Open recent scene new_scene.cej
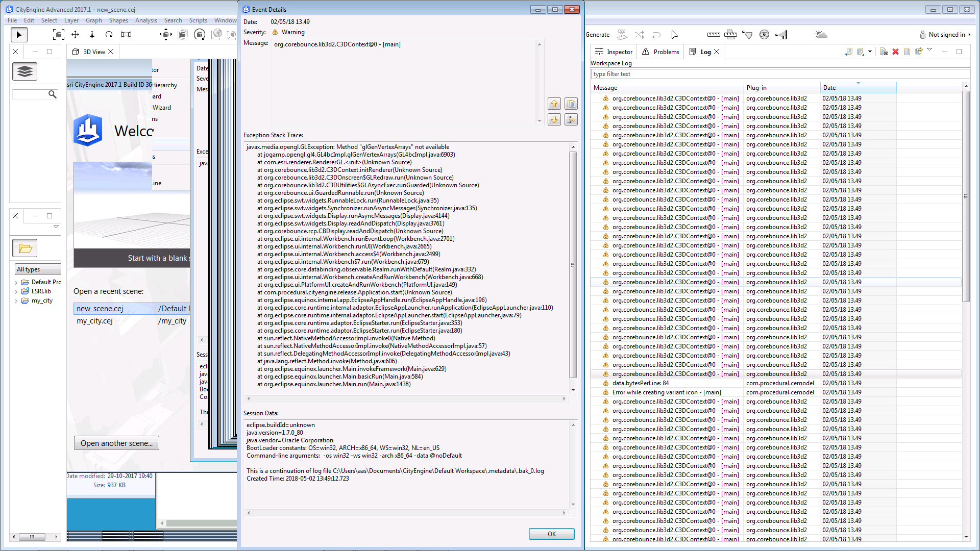Image resolution: width=980 pixels, height=551 pixels. [131, 309]
